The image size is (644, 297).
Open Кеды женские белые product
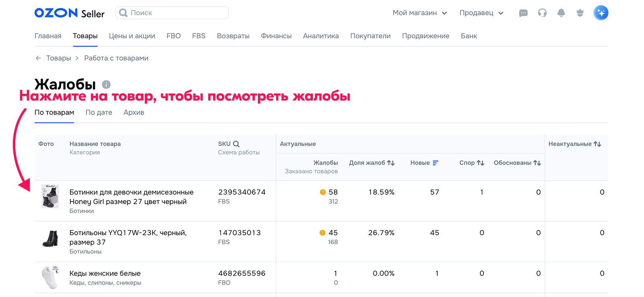click(105, 274)
